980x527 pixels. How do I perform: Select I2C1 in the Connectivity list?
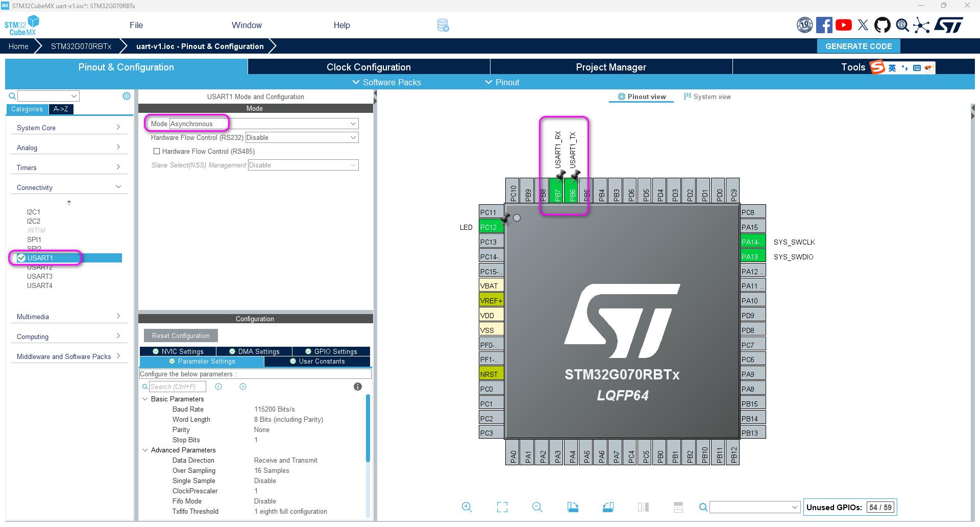[x=34, y=212]
